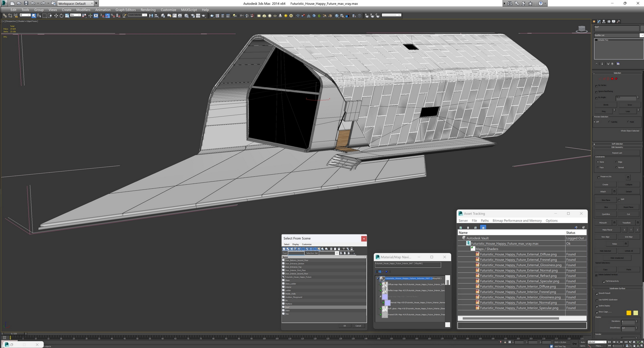Viewport: 644px width, 348px height.
Task: Choose the Select and Rotate tool
Action: pyautogui.click(x=61, y=15)
